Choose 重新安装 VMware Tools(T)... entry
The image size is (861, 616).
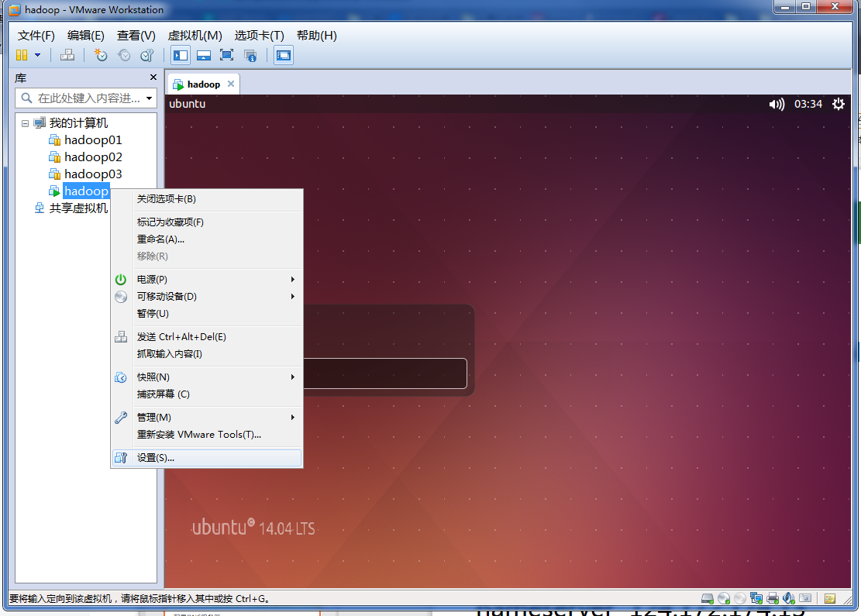click(x=207, y=434)
